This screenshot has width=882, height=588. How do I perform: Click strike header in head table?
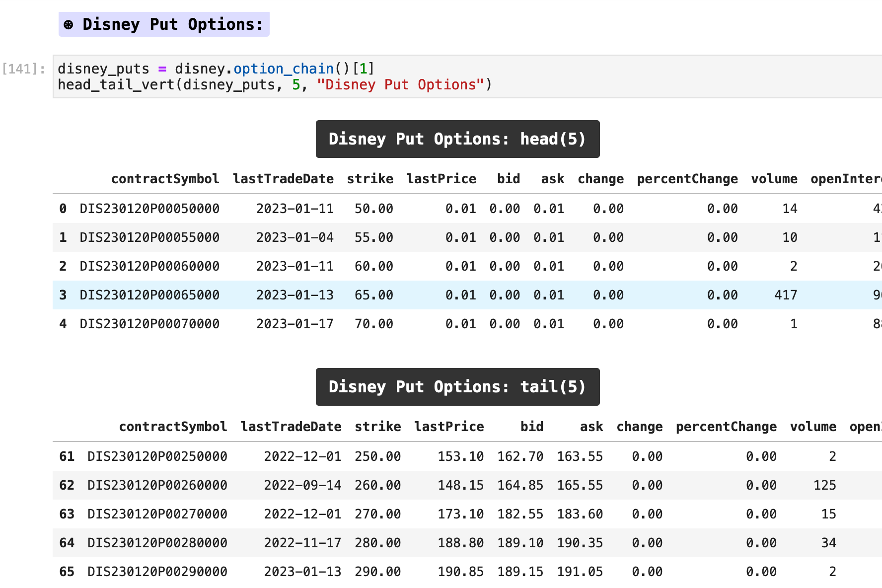tap(370, 179)
